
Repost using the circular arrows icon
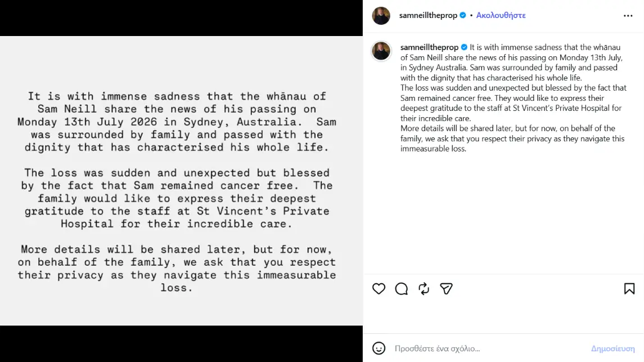pyautogui.click(x=424, y=289)
